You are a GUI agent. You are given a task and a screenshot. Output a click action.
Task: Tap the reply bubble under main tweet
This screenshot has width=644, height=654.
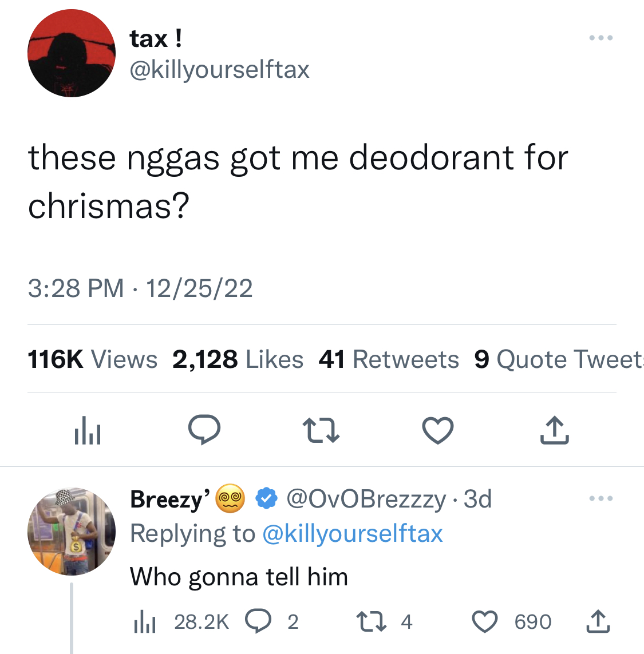pyautogui.click(x=204, y=430)
